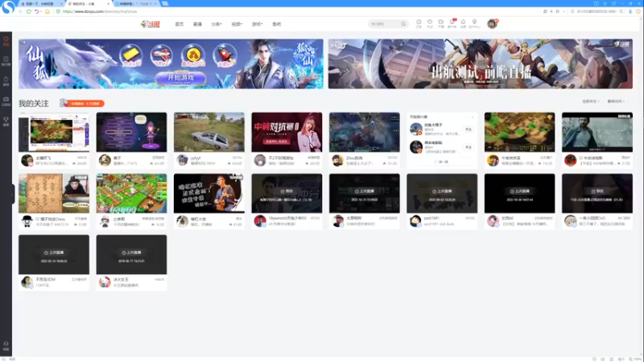Open the browser download arrow icon

click(x=630, y=11)
